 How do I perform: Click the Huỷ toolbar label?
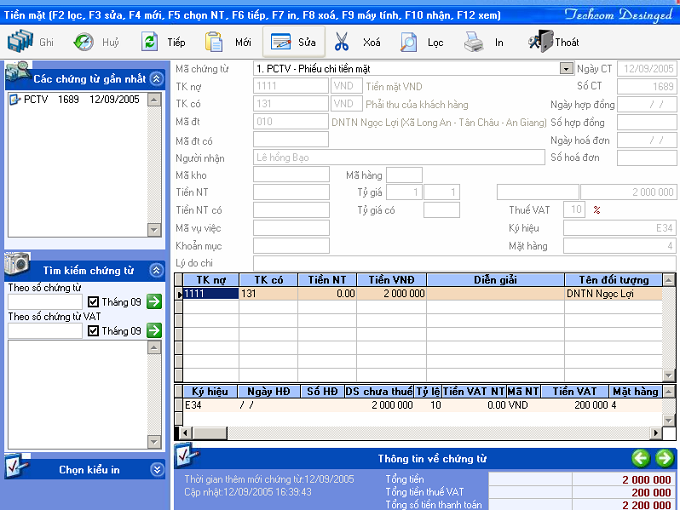[111, 42]
